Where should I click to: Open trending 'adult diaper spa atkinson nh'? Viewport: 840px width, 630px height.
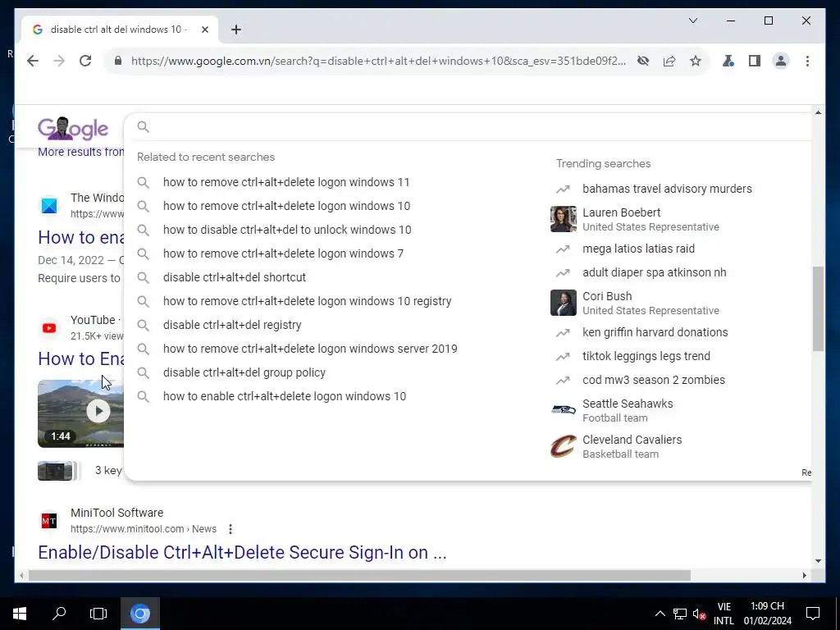654,272
